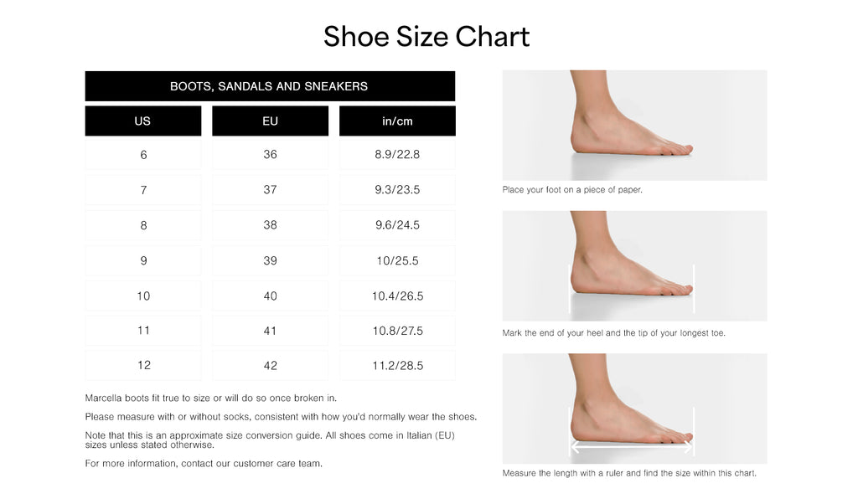Click the Marcella boots fit note
Screen dimensions: 858x504
[x=210, y=398]
